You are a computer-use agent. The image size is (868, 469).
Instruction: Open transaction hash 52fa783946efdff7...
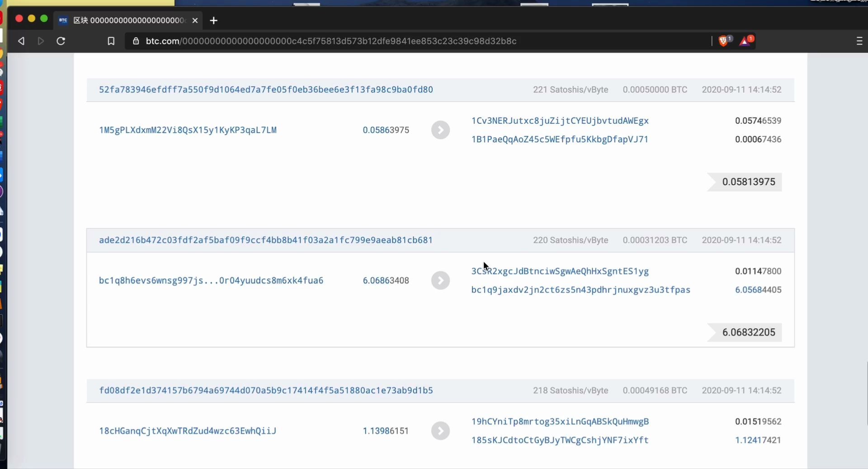pos(266,89)
